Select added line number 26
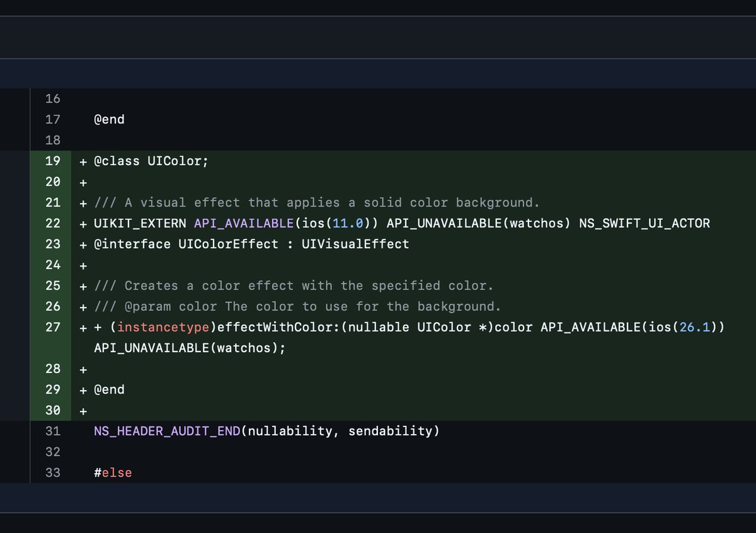The width and height of the screenshot is (756, 533). point(53,307)
